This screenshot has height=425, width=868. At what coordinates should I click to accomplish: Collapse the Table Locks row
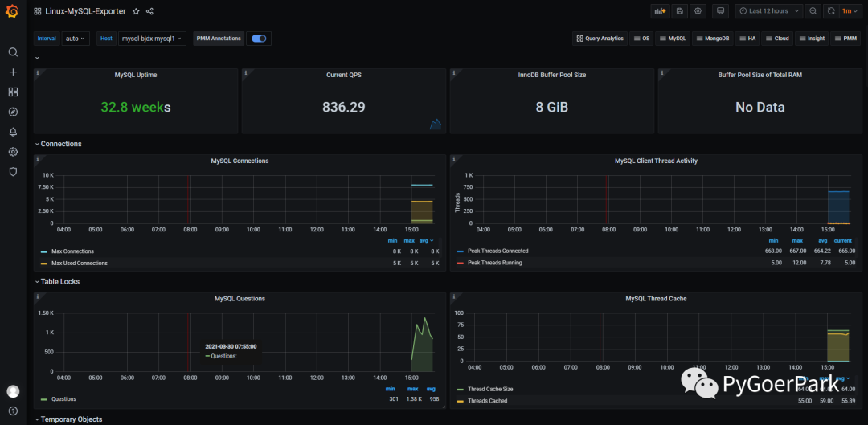point(57,282)
